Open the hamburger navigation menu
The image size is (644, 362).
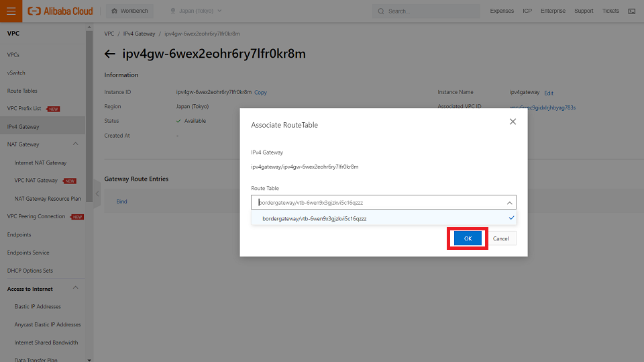[11, 11]
